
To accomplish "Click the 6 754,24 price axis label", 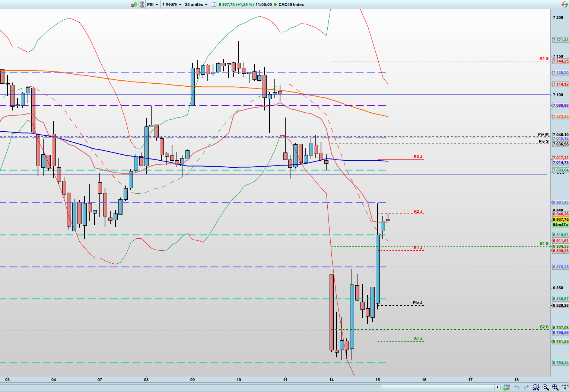I will point(560,363).
